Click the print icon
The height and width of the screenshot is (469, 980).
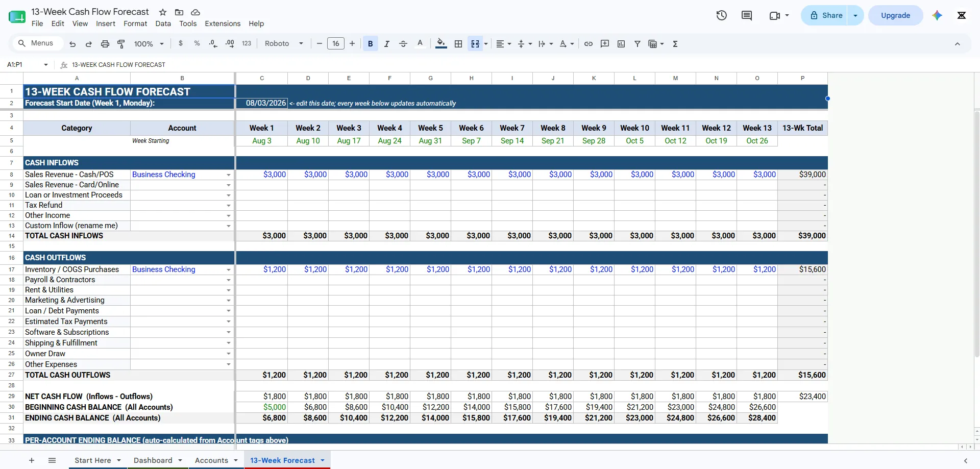tap(105, 44)
